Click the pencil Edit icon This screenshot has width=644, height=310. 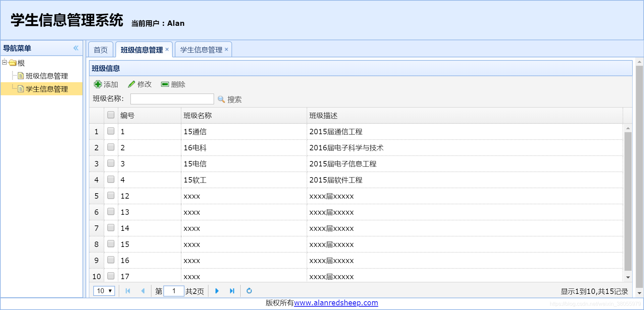pyautogui.click(x=131, y=84)
